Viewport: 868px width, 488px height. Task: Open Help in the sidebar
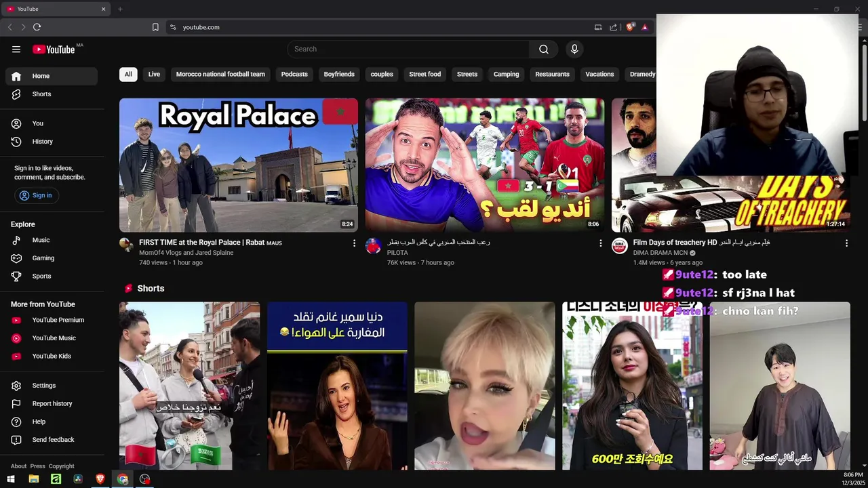tap(52, 422)
